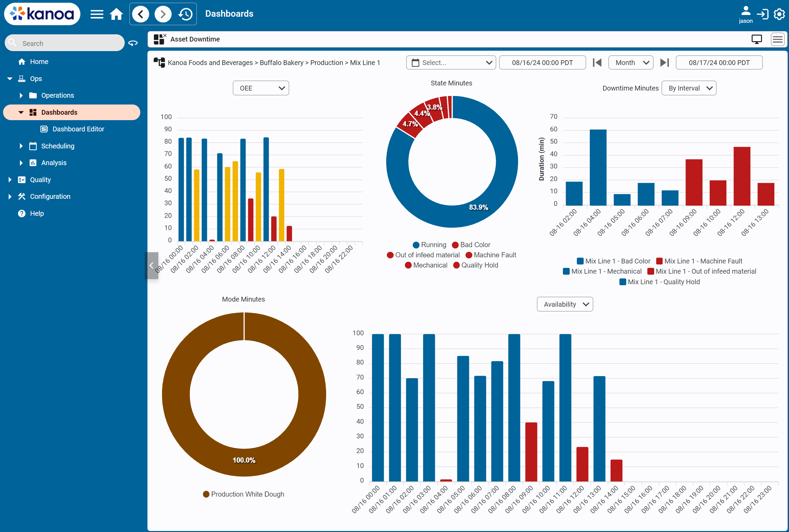Open the Availability metric dropdown
Image resolution: width=789 pixels, height=532 pixels.
(565, 304)
